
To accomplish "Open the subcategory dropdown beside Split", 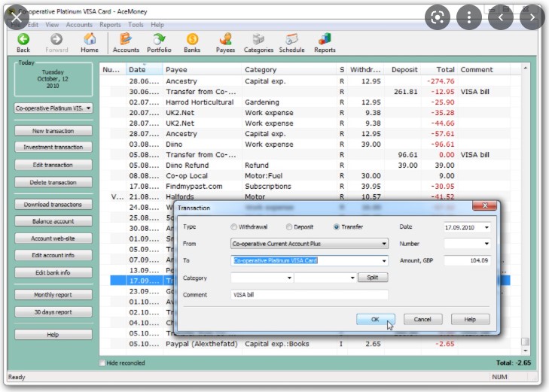I will (352, 278).
